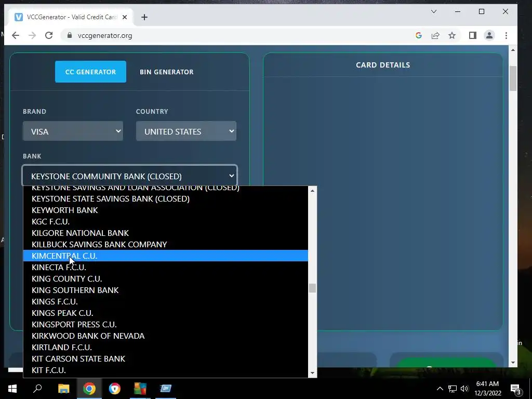This screenshot has width=532, height=399.
Task: Open Chrome three-dot menu
Action: (506, 35)
